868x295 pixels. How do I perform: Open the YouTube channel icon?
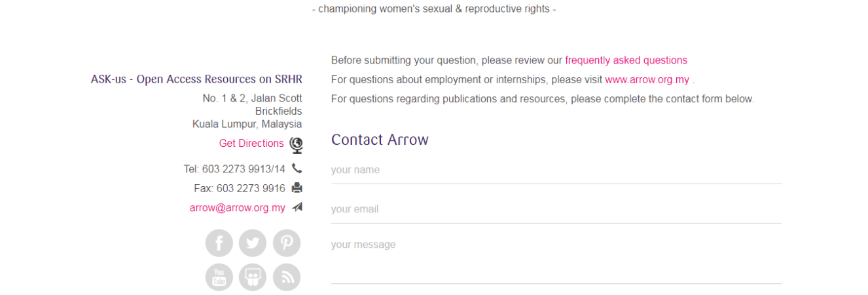(219, 277)
